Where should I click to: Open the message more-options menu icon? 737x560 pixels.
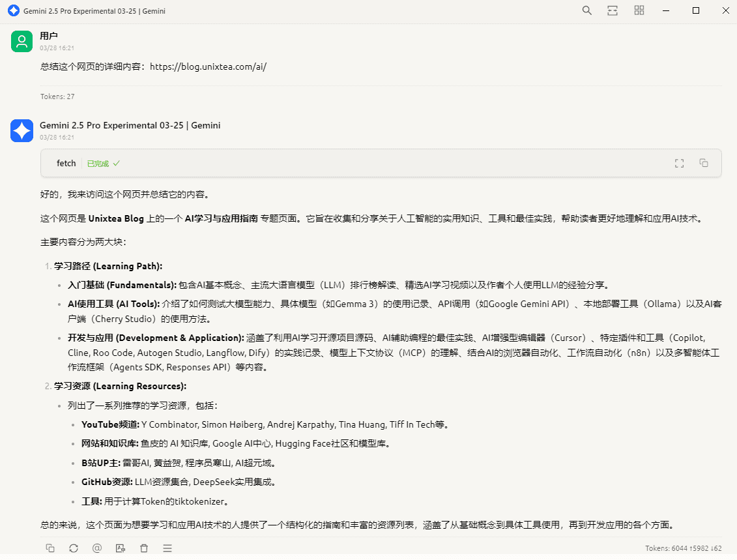pyautogui.click(x=167, y=548)
